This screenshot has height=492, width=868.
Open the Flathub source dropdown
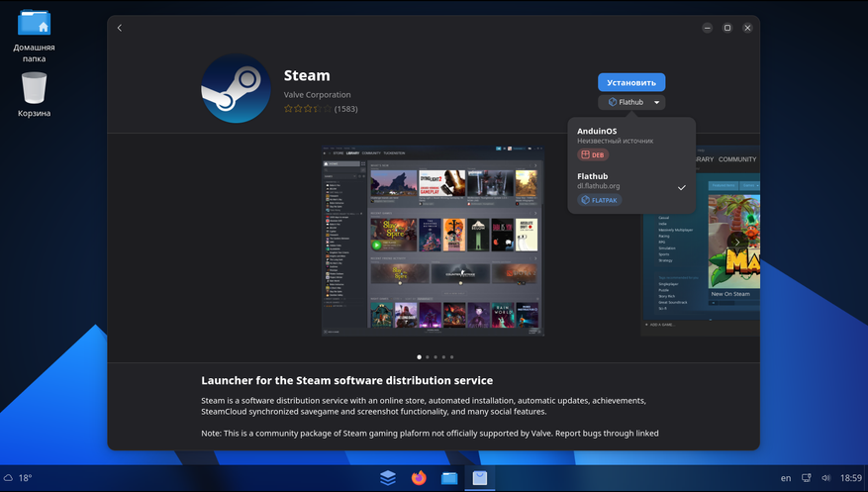pyautogui.click(x=631, y=102)
